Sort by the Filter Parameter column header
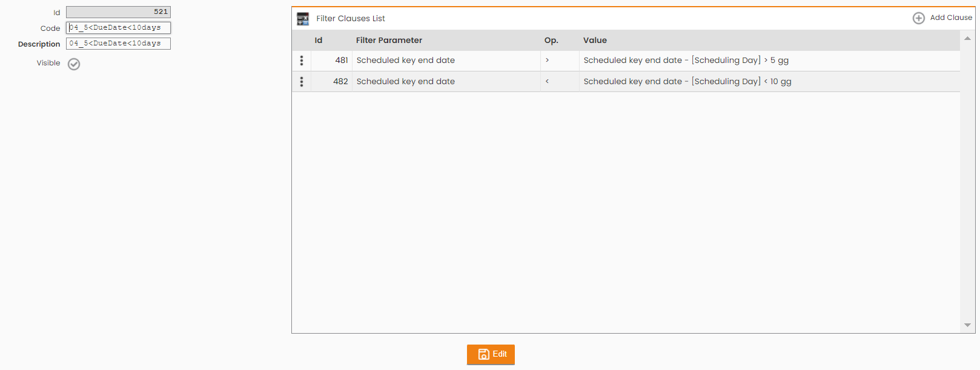Viewport: 980px width, 370px height. [389, 41]
